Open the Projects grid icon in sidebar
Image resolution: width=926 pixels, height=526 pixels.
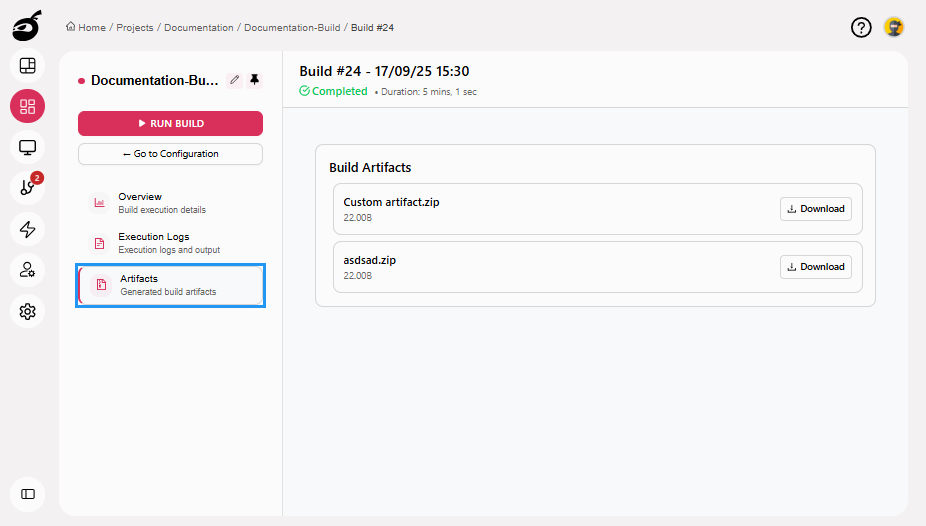click(27, 106)
